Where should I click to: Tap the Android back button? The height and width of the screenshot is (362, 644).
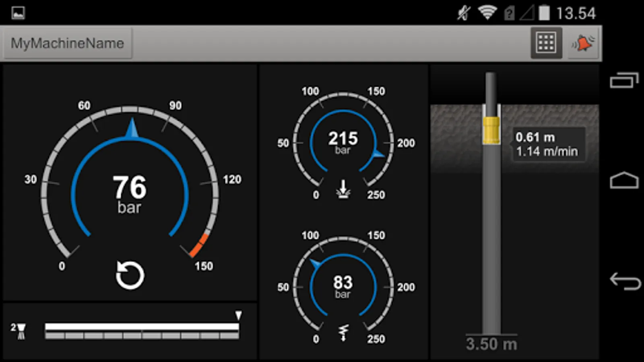pyautogui.click(x=625, y=281)
